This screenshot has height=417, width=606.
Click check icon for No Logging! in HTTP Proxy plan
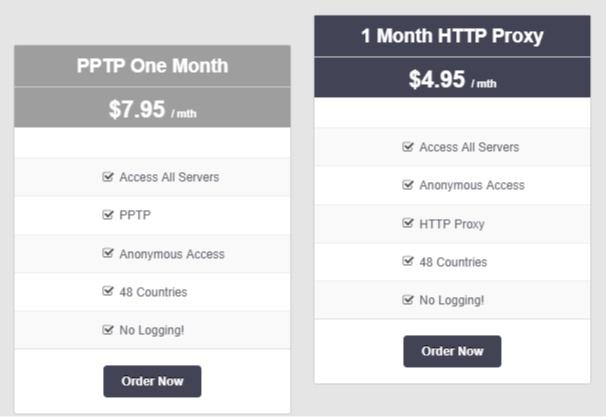click(x=408, y=300)
